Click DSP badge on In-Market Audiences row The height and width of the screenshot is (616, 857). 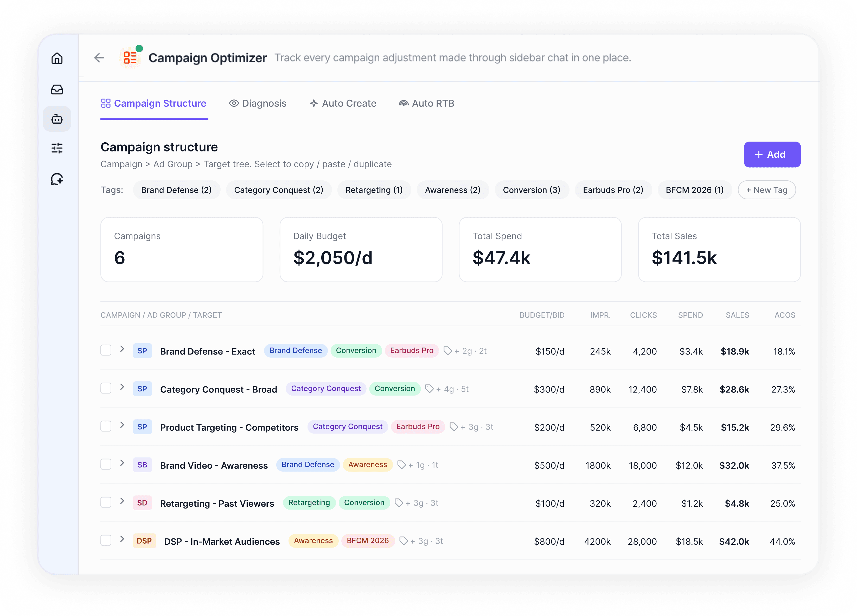click(144, 541)
